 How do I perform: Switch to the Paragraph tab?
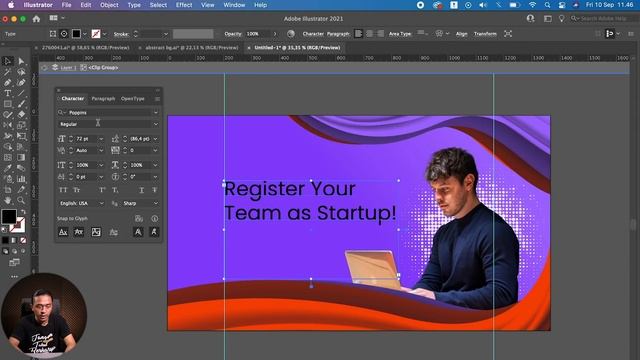pyautogui.click(x=103, y=99)
